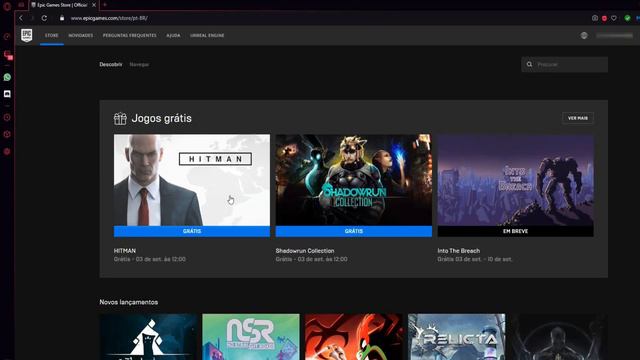Click the address bar URL epicgames.com

tap(109, 18)
